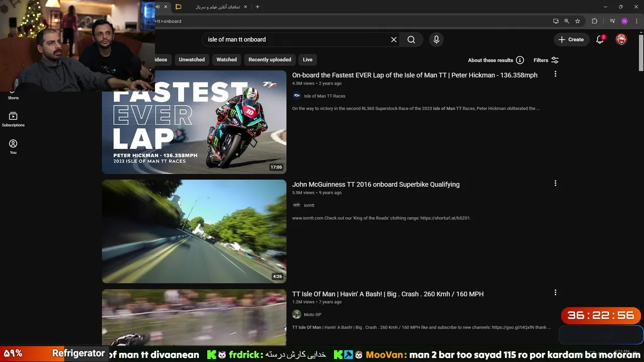
Task: Open options menu for Havin' A Bash video
Action: coord(555,293)
